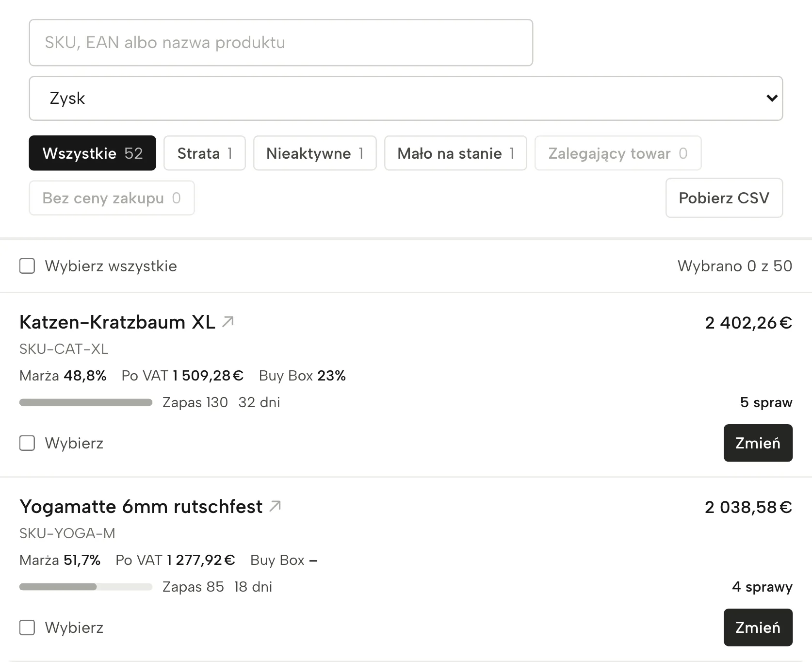Switch to Wszystkie 52 filter tab

[x=93, y=153]
